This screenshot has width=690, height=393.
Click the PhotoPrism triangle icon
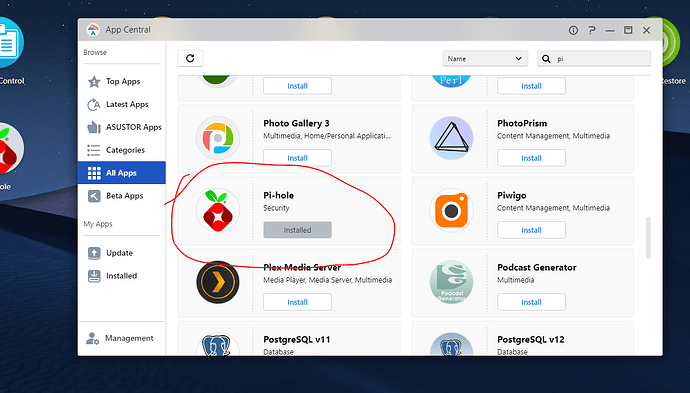[x=451, y=138]
